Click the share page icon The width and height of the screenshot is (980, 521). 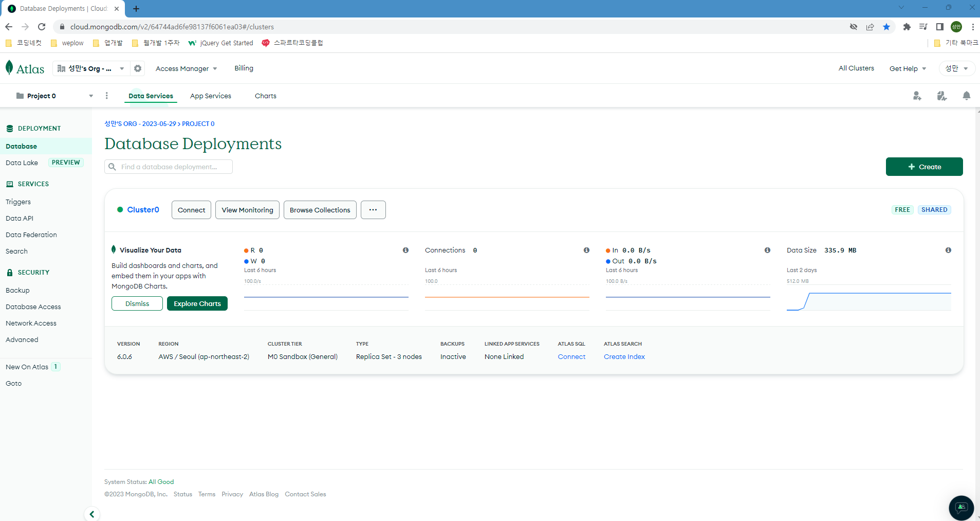(x=870, y=27)
